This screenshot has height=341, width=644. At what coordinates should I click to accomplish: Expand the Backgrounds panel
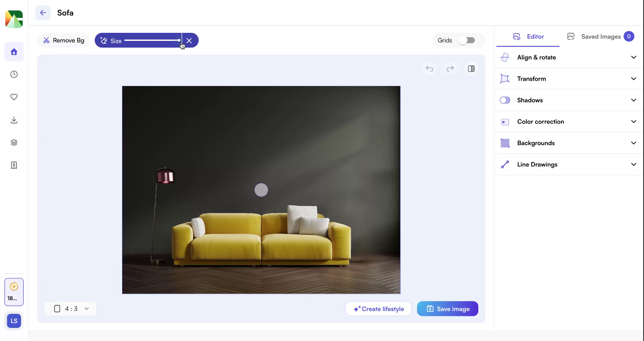tap(568, 143)
